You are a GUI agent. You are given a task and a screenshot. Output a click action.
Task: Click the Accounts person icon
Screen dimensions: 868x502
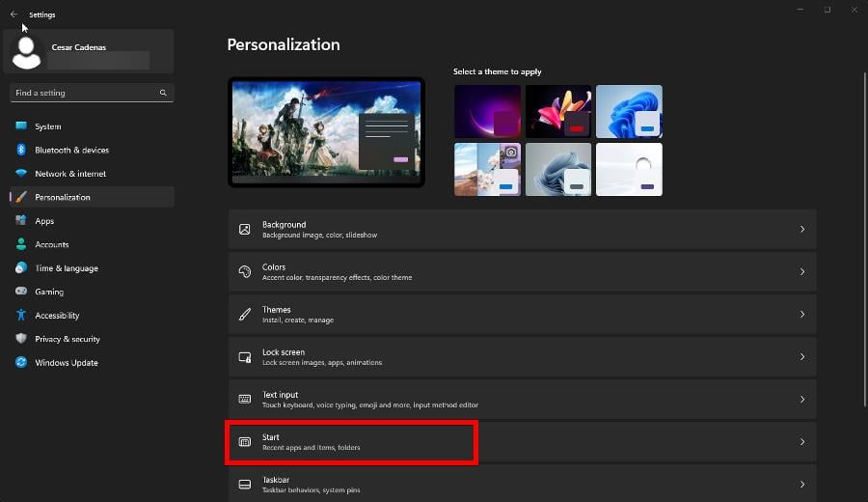click(21, 244)
